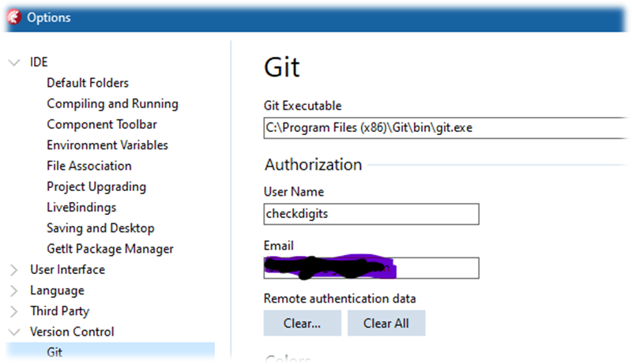Select LiveBindings options page
This screenshot has height=364, width=632.
point(81,208)
